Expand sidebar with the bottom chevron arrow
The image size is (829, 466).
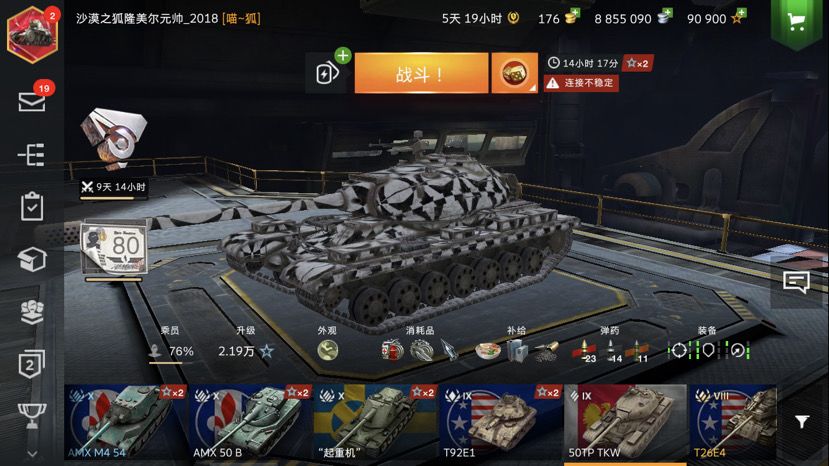click(x=32, y=454)
